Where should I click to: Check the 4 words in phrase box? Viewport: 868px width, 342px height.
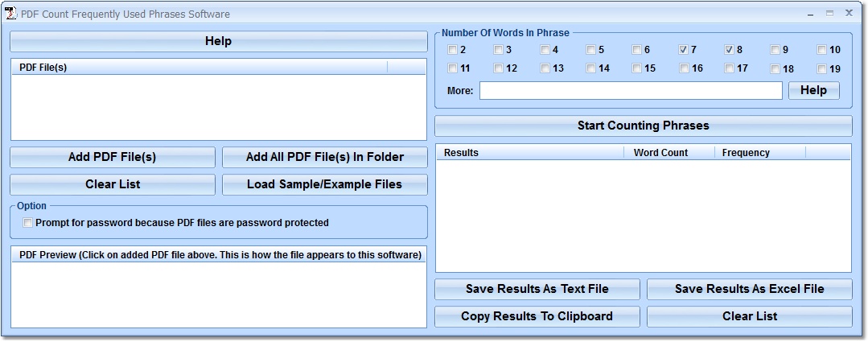[x=545, y=50]
